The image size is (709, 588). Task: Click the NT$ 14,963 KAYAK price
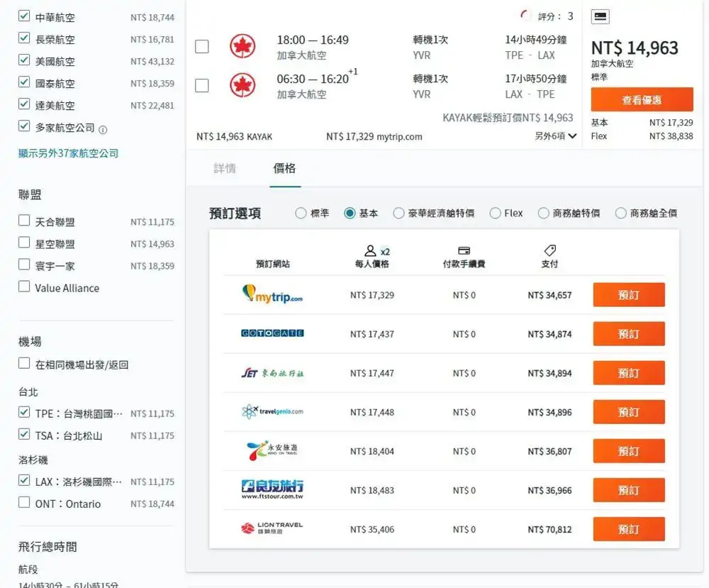click(234, 137)
